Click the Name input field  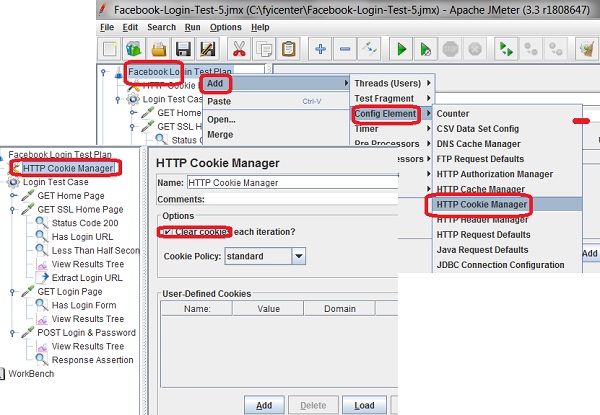(x=292, y=183)
